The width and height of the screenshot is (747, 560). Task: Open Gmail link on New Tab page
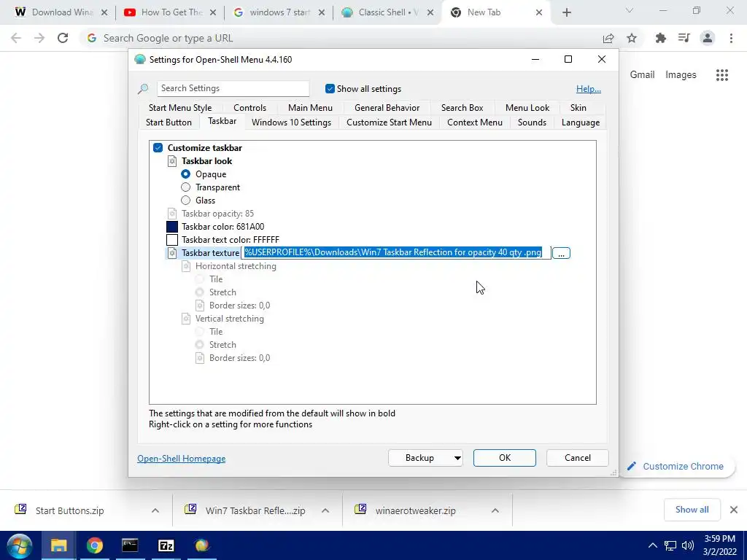[642, 75]
